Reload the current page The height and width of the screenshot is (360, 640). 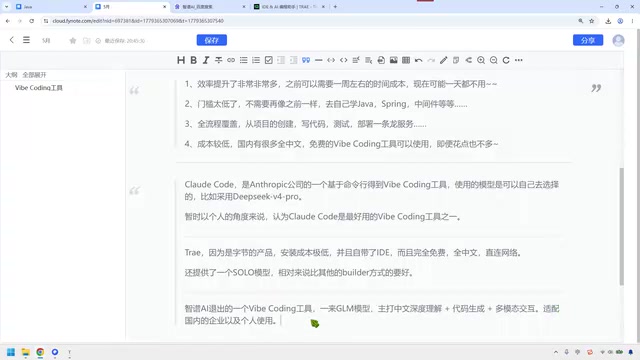[x=31, y=21]
